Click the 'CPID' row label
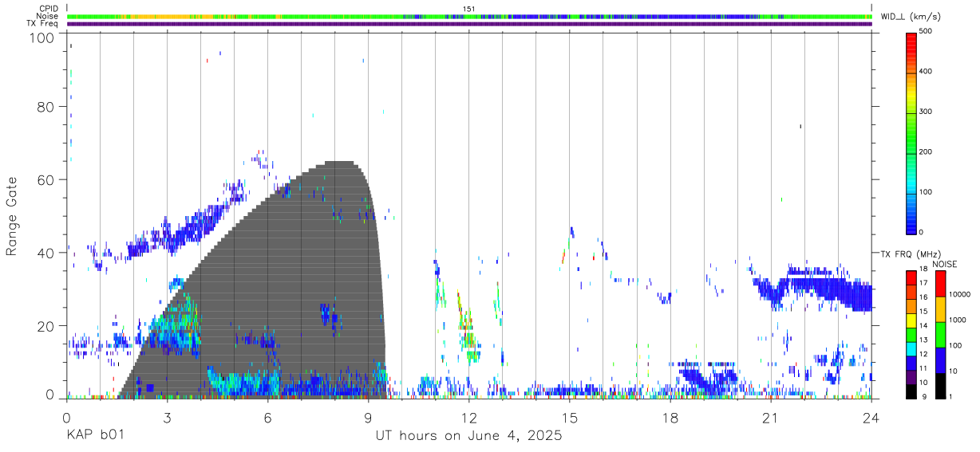 click(49, 9)
